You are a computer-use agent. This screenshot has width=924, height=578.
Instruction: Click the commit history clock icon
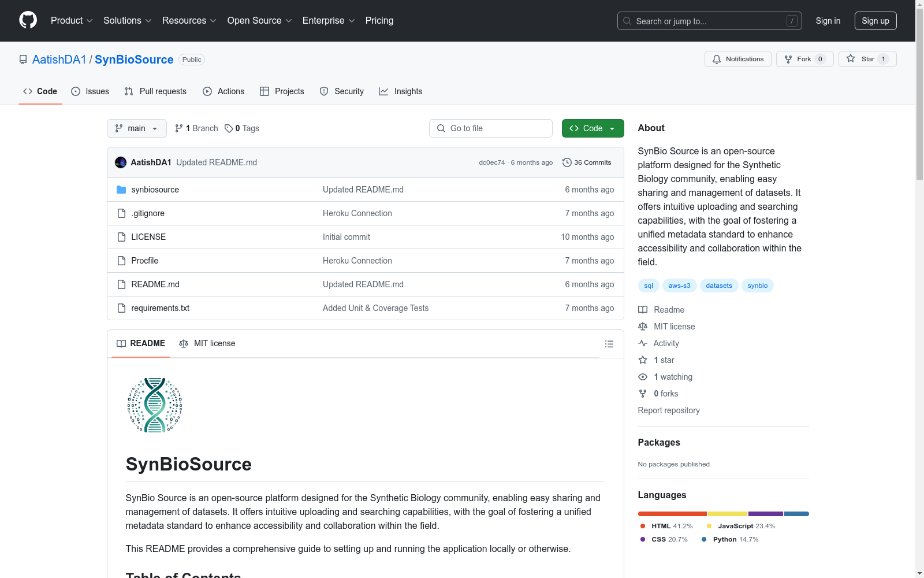(x=567, y=162)
